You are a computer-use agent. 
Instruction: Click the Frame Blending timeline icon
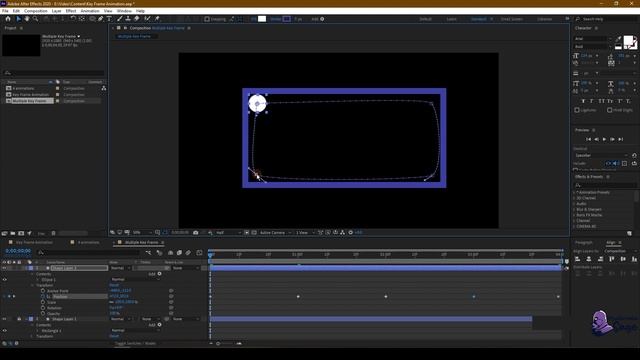pos(179,253)
